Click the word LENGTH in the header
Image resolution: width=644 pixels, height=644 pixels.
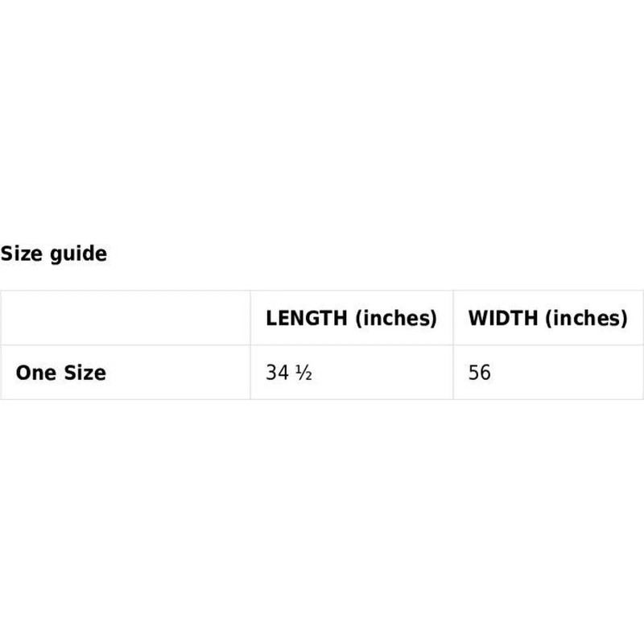pos(308,318)
